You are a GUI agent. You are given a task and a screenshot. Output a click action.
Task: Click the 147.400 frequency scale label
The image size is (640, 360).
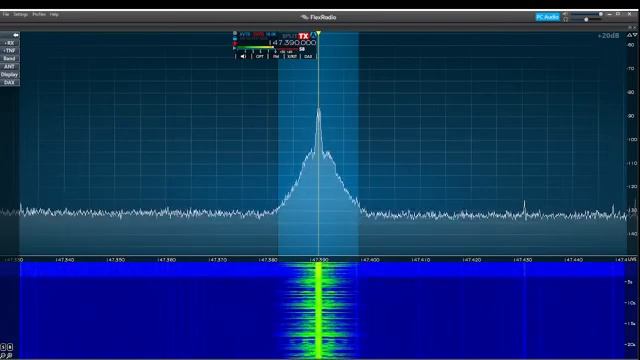[370, 260]
